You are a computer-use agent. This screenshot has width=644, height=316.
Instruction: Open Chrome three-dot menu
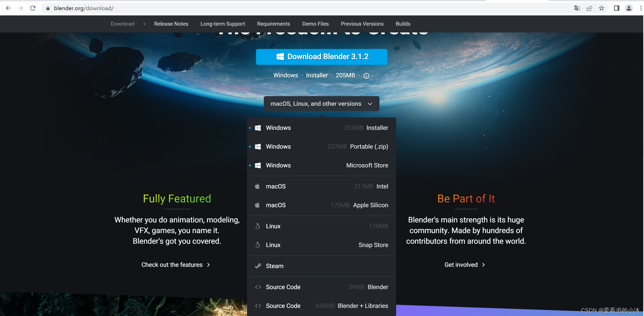(641, 8)
